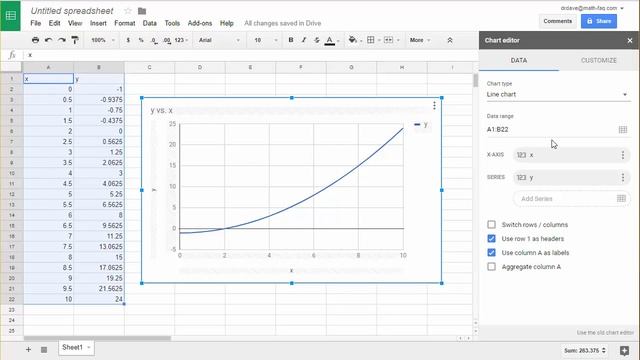Screen dimensions: 640x360
Task: Switch to the DATA tab
Action: click(519, 60)
